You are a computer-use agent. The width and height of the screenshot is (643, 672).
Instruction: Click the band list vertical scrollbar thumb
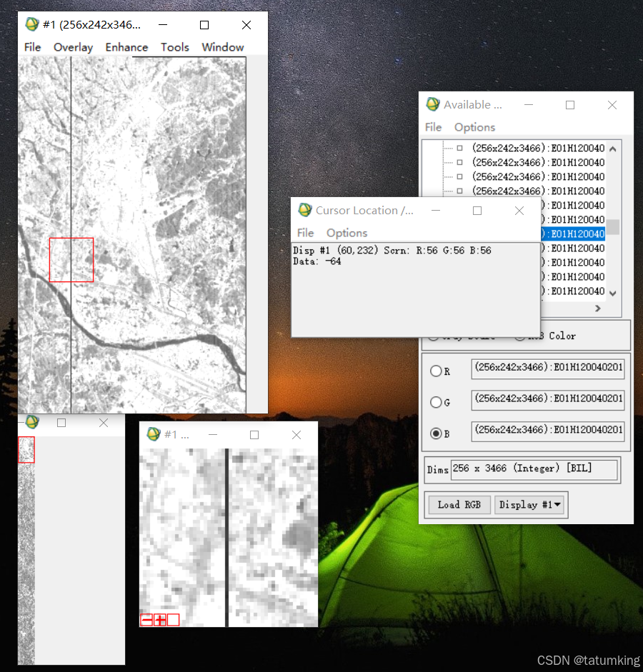point(613,226)
